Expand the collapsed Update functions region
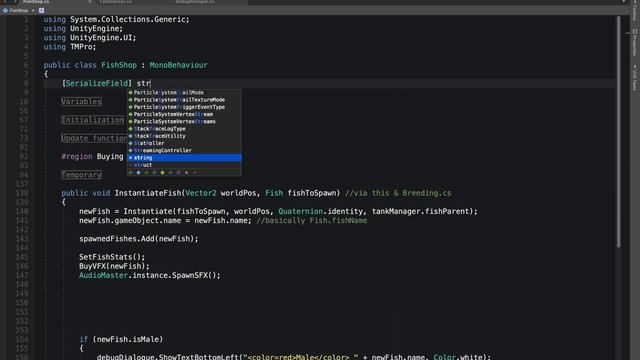 94,138
